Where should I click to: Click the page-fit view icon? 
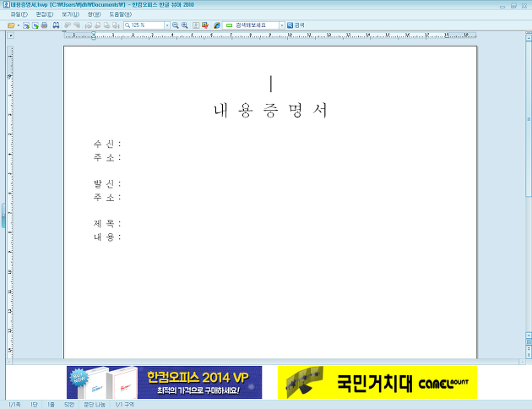coord(196,25)
